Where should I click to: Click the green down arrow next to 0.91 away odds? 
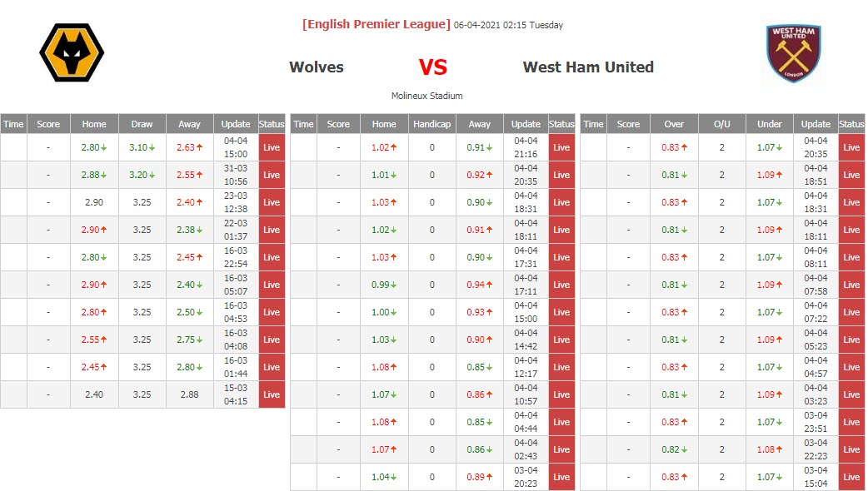(491, 146)
